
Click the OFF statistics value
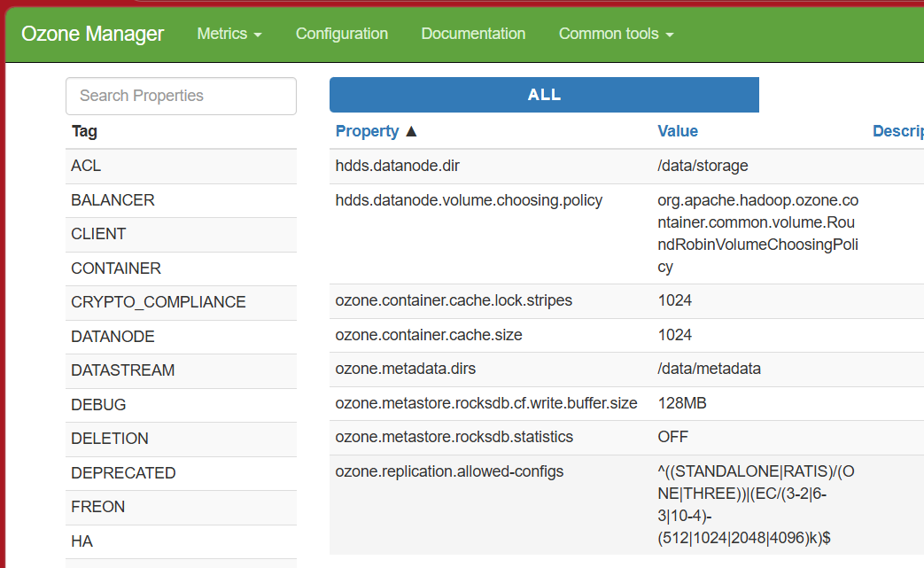point(673,437)
